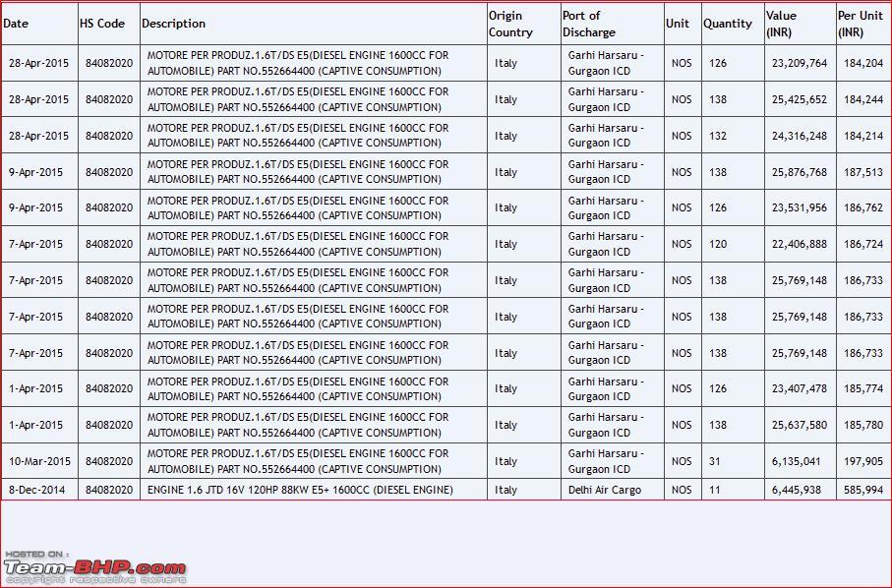
Task: Click the Date column header
Action: (17, 24)
